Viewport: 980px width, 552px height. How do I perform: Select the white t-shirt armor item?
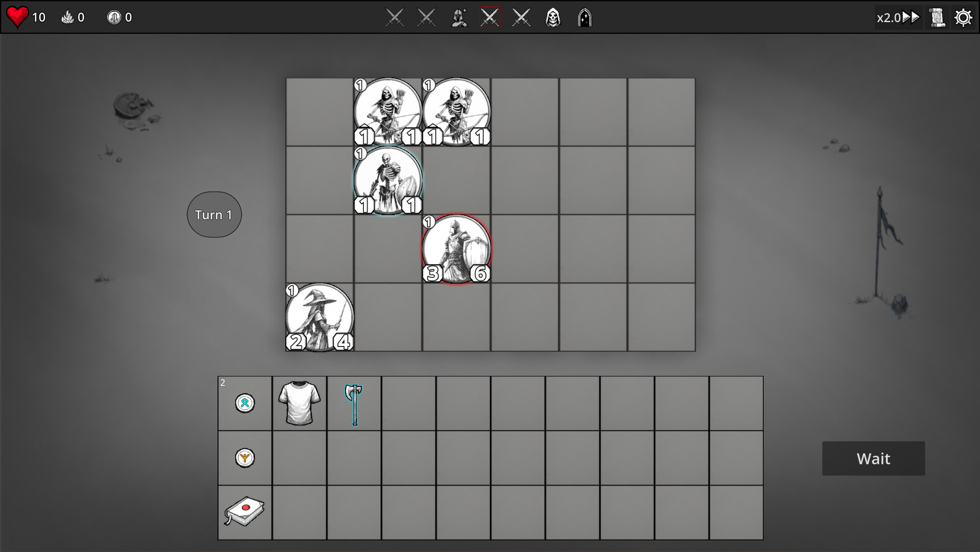pos(299,403)
